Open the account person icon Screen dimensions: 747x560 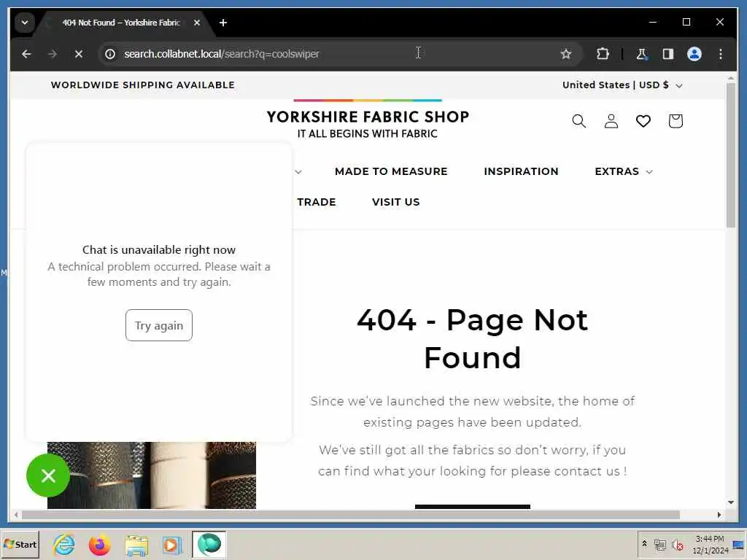pos(611,121)
